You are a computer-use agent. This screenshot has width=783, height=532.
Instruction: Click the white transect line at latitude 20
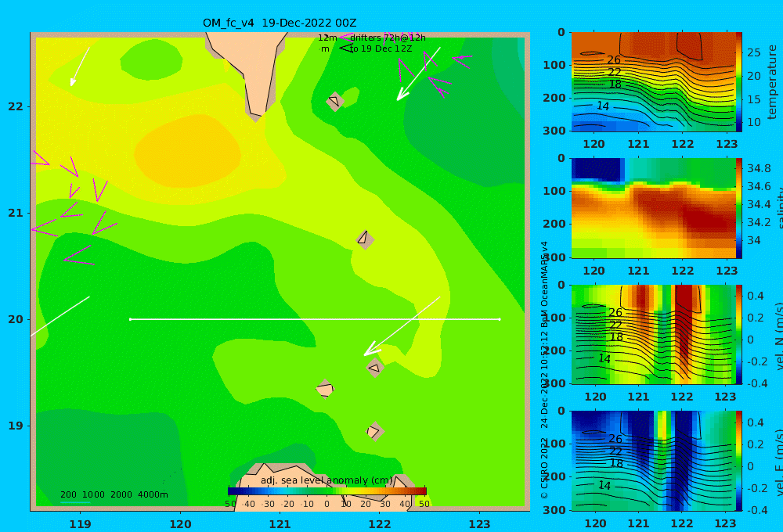(315, 319)
